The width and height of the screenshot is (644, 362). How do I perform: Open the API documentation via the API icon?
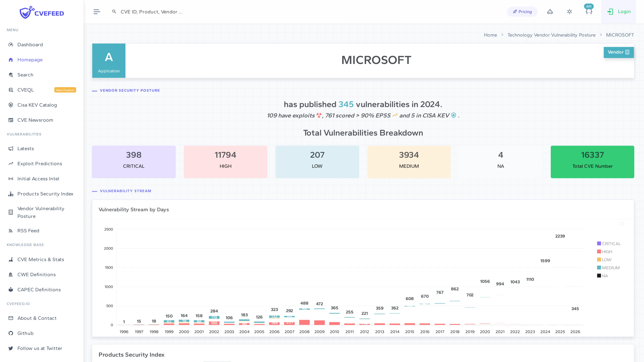point(589,12)
